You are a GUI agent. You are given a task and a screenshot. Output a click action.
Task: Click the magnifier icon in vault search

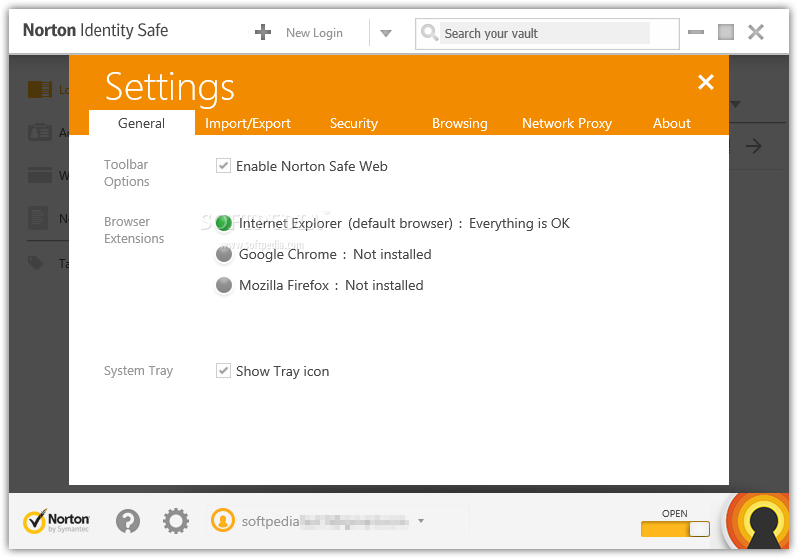429,33
